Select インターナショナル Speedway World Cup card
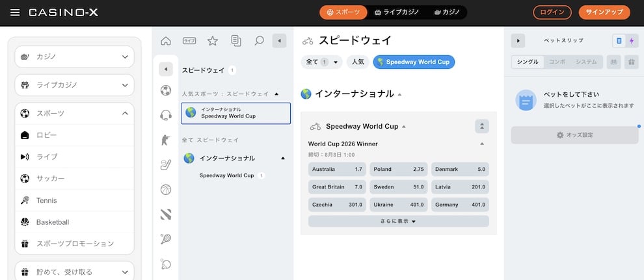 pos(235,113)
